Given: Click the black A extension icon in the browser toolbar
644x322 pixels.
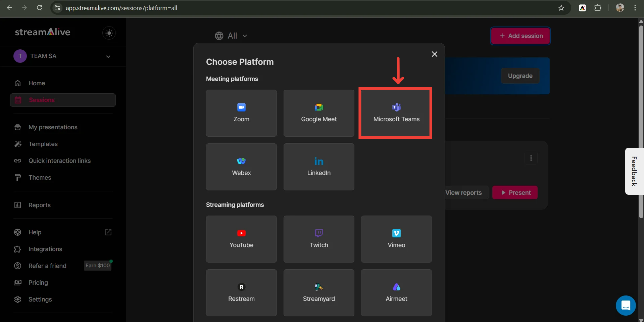Looking at the screenshot, I should (x=583, y=8).
